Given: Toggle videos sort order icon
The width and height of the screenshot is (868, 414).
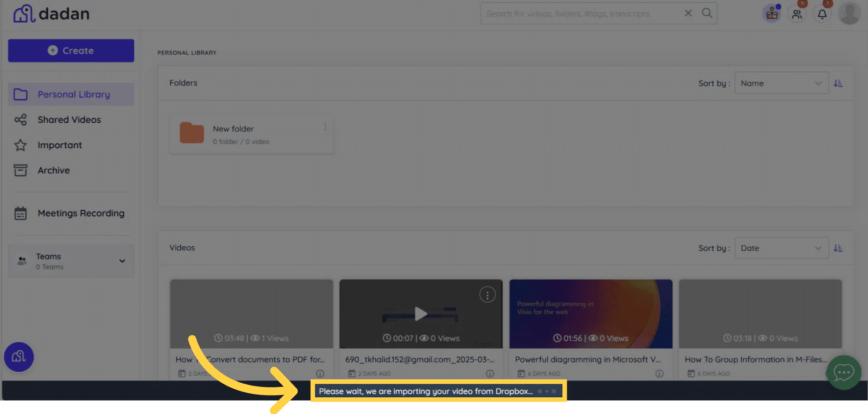Looking at the screenshot, I should pos(838,248).
